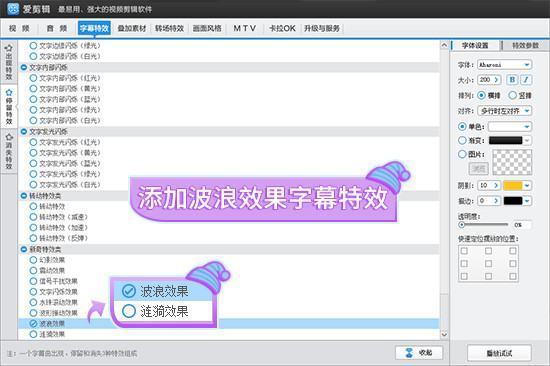550x366 pixels.
Task: Click 浏览 browse button
Action: click(x=478, y=169)
